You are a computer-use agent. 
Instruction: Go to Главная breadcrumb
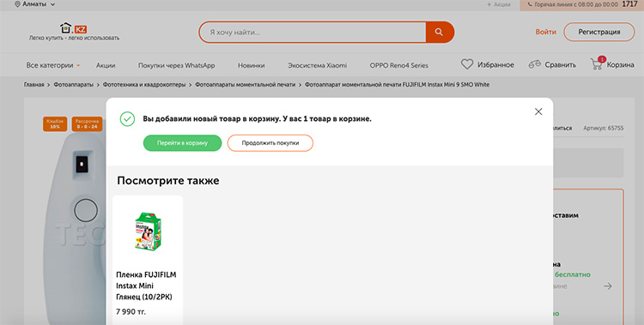click(33, 85)
